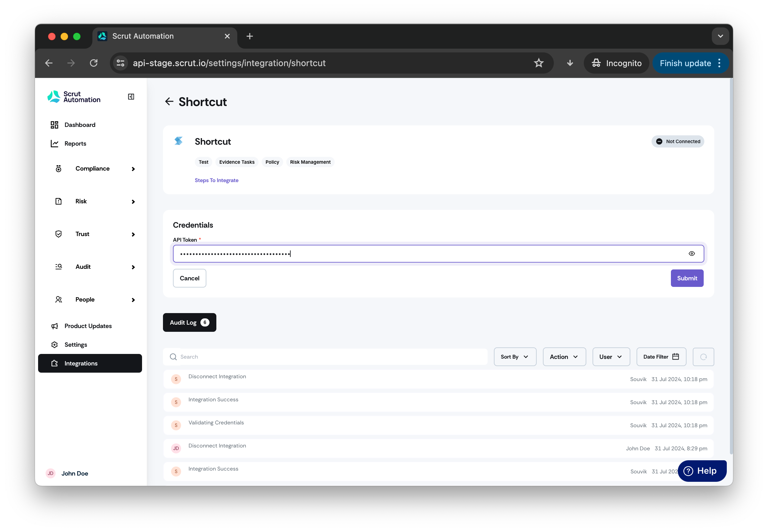Open the Action filter dropdown
Screen dimensions: 768x532
[564, 357]
